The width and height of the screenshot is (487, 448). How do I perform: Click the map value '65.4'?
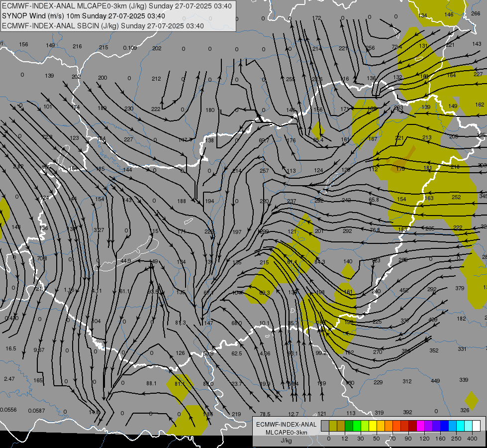click(x=318, y=140)
